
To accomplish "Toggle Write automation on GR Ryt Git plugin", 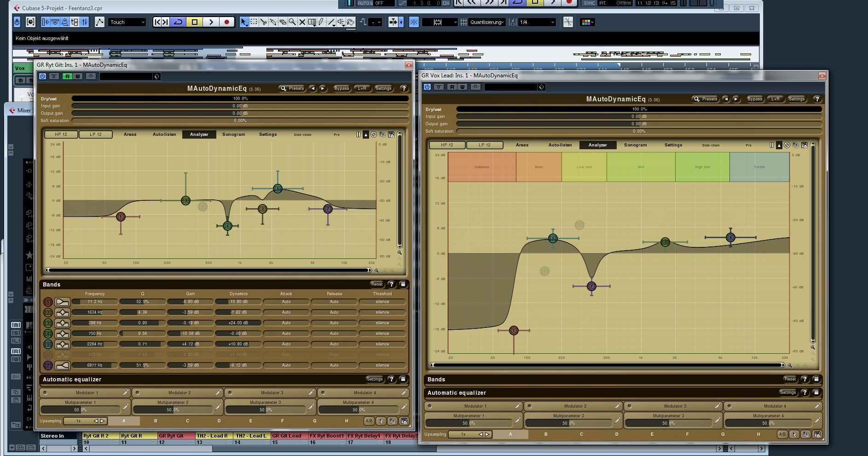I will point(78,76).
